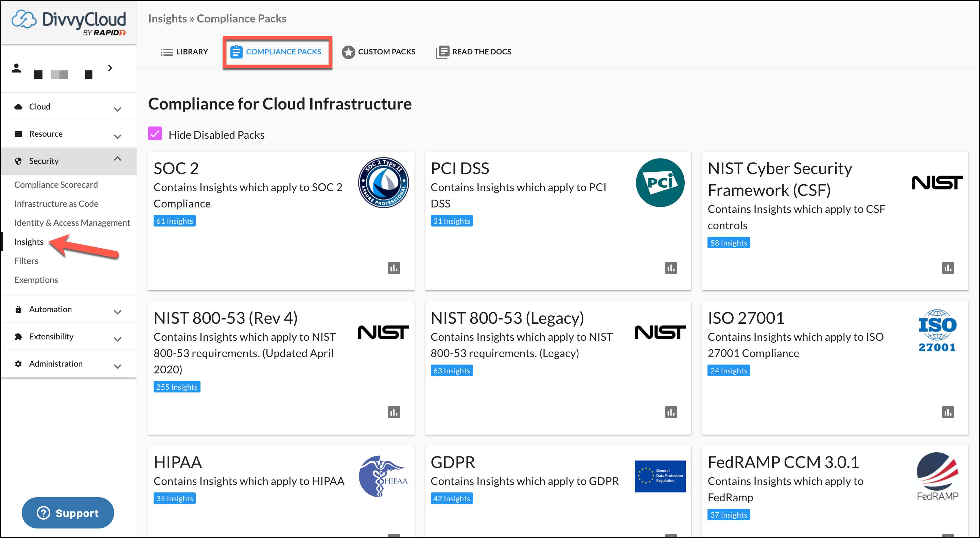Click the Resource sidebar icon
Screen dimensions: 980x538
(x=18, y=134)
